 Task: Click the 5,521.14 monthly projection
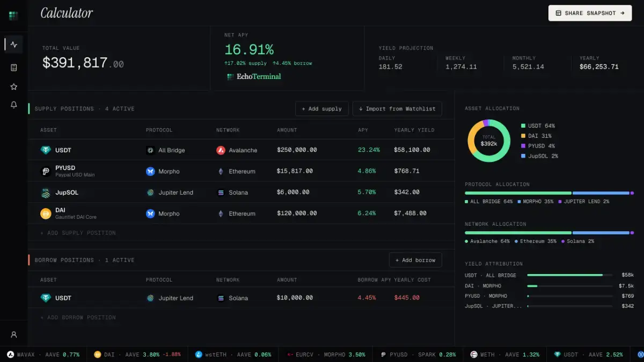pyautogui.click(x=528, y=67)
